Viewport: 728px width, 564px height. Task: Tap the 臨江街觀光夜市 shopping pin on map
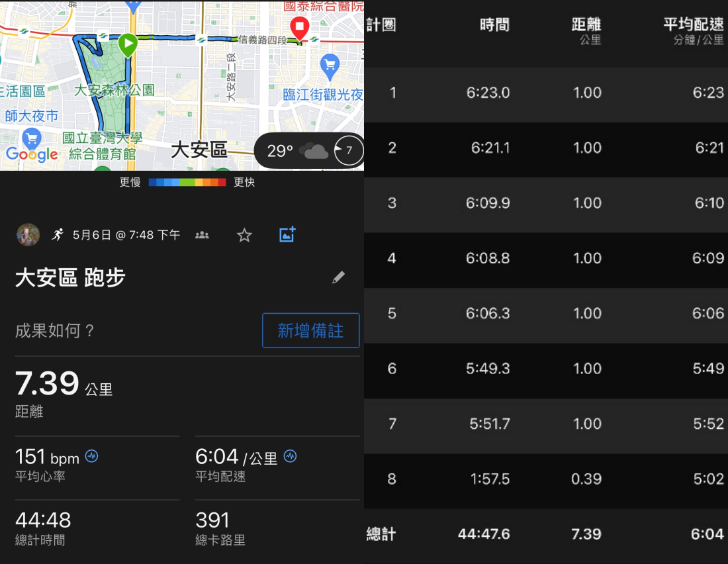(x=329, y=66)
